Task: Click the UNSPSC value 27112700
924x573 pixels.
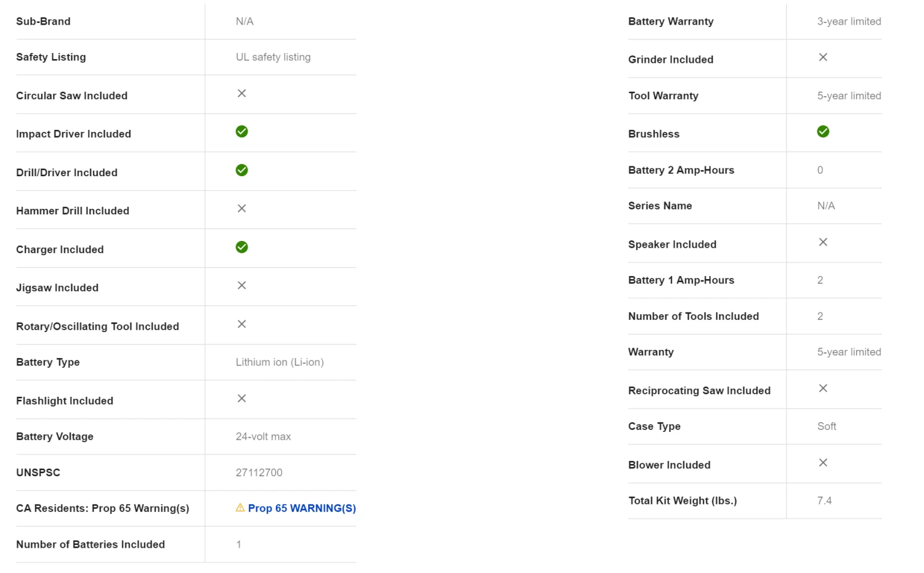Action: pos(259,473)
